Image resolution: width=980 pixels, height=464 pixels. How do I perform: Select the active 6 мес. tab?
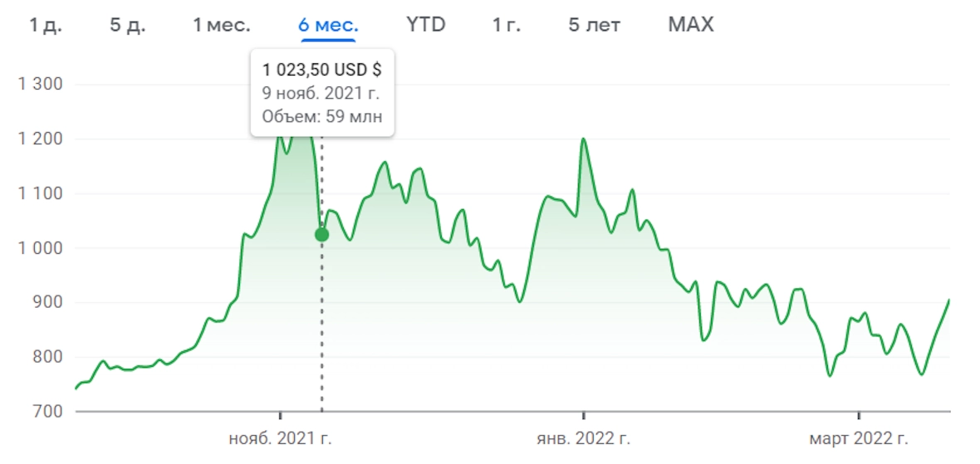pos(328,26)
